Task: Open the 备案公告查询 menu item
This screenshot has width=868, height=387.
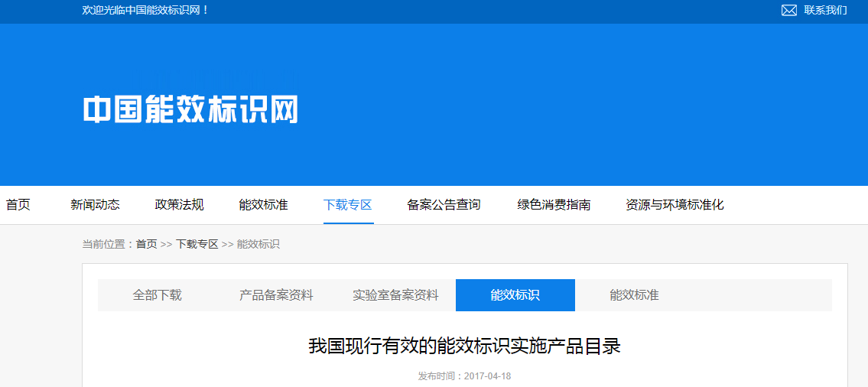Action: 444,205
